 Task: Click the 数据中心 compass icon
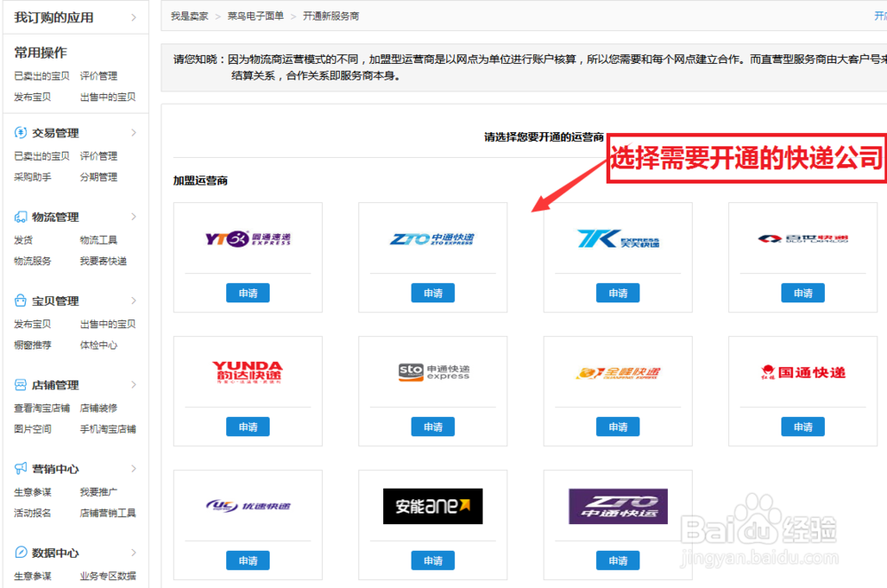click(20, 553)
